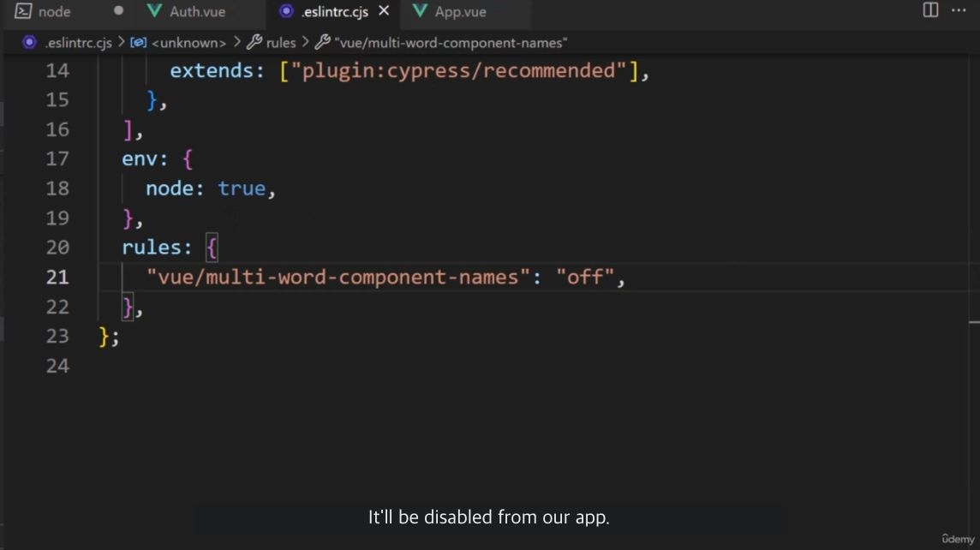This screenshot has height=550, width=980.
Task: Click the ESLint icon in the breadcrumb
Action: (29, 43)
